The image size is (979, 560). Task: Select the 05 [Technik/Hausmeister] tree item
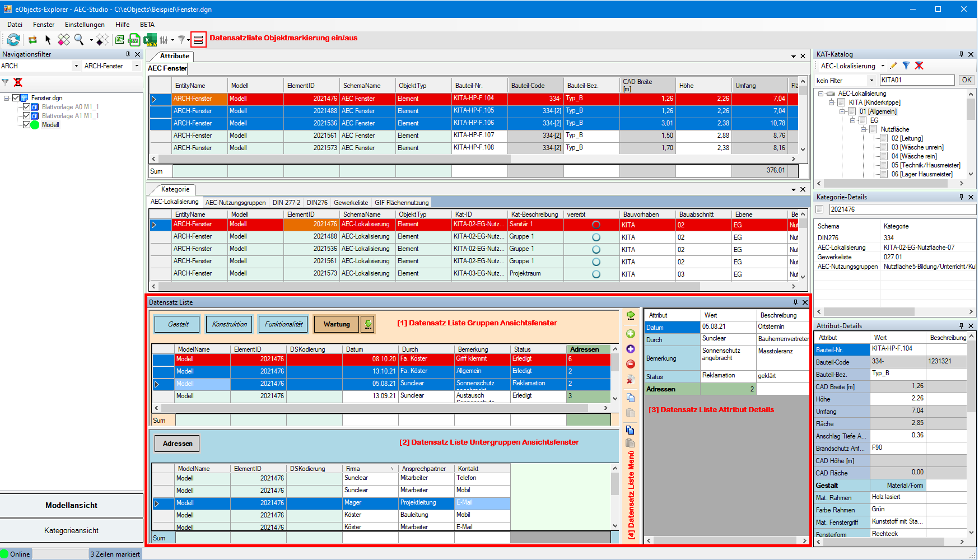point(926,165)
